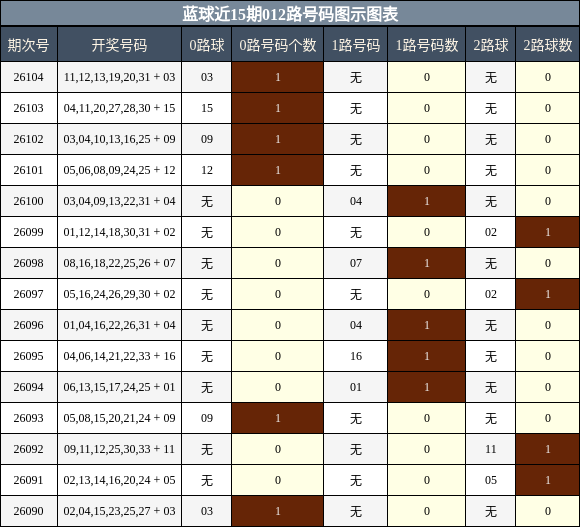Click issue number 26090
The height and width of the screenshot is (527, 580).
click(28, 511)
